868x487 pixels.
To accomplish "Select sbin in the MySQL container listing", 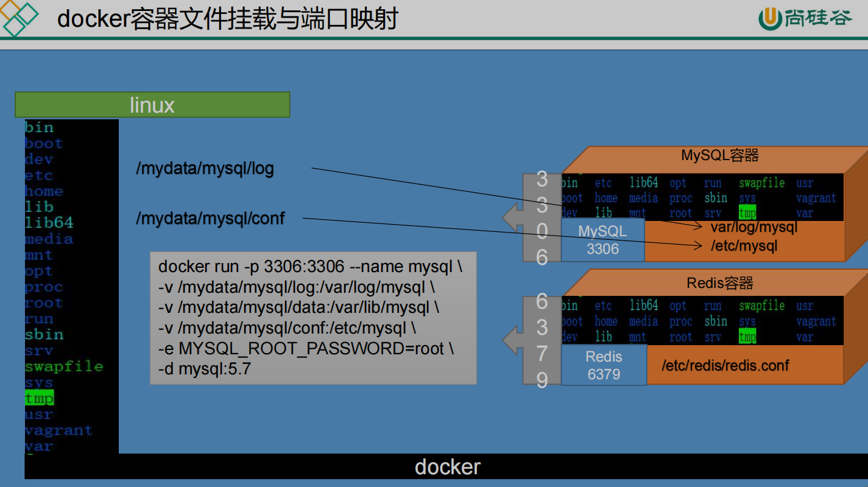I will click(716, 198).
